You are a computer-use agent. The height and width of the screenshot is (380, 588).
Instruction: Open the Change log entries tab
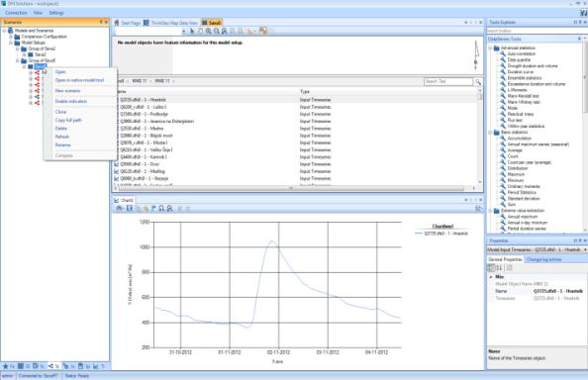(x=543, y=259)
